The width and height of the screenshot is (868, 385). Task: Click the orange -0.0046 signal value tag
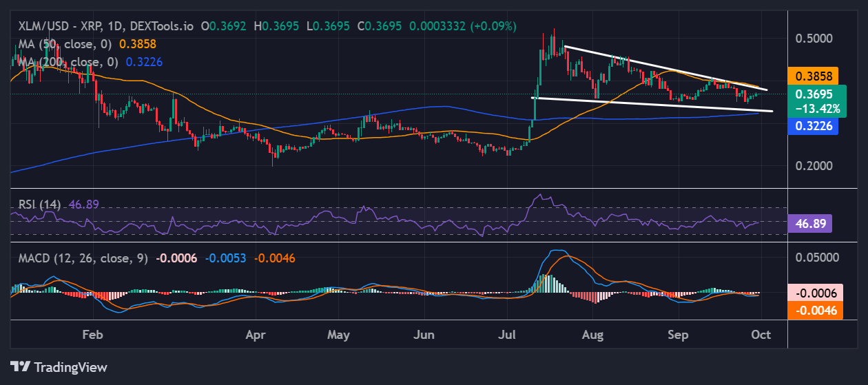click(815, 311)
